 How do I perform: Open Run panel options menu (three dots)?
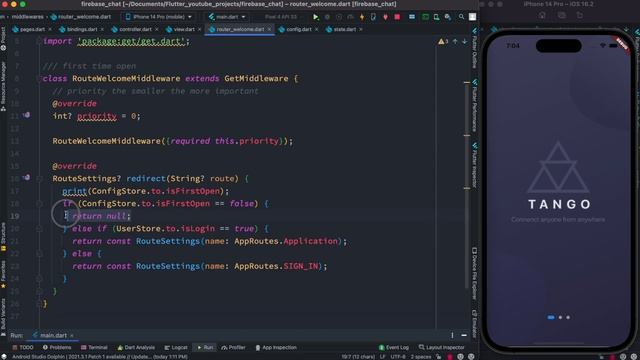452,335
